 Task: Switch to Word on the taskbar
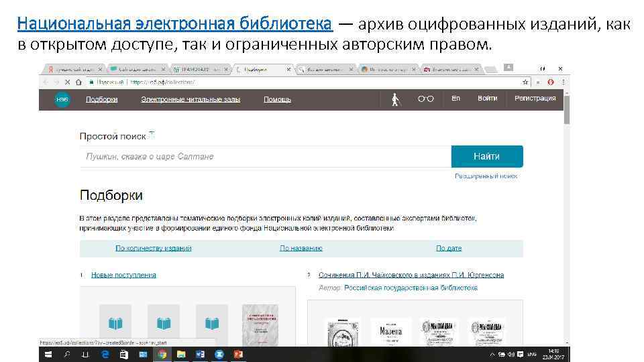[200, 355]
